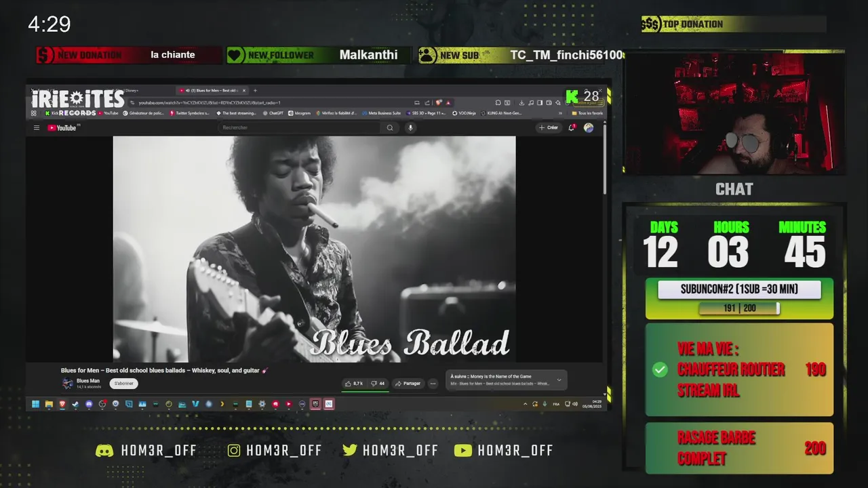Open Steam from the taskbar
Screen dimensions: 868x488
pos(75,404)
